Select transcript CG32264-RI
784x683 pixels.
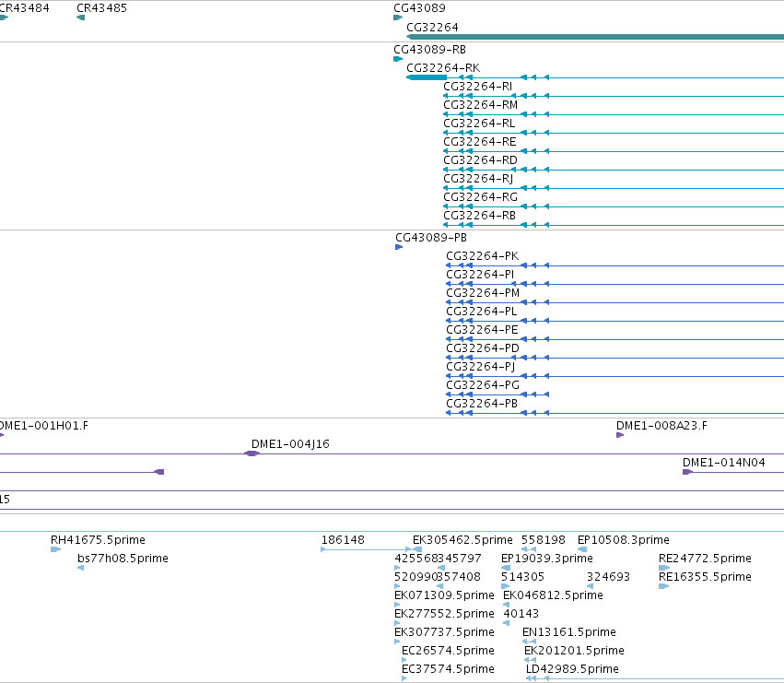(x=477, y=87)
